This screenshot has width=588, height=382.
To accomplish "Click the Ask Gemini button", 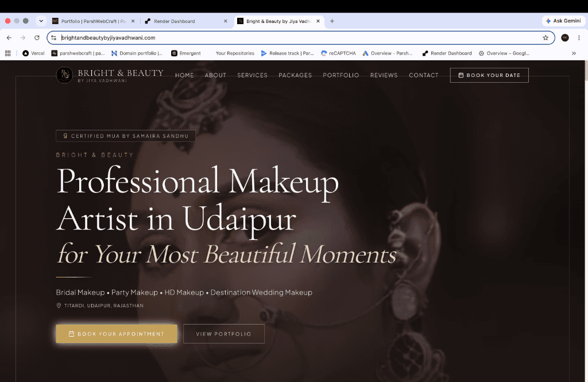I will (563, 21).
